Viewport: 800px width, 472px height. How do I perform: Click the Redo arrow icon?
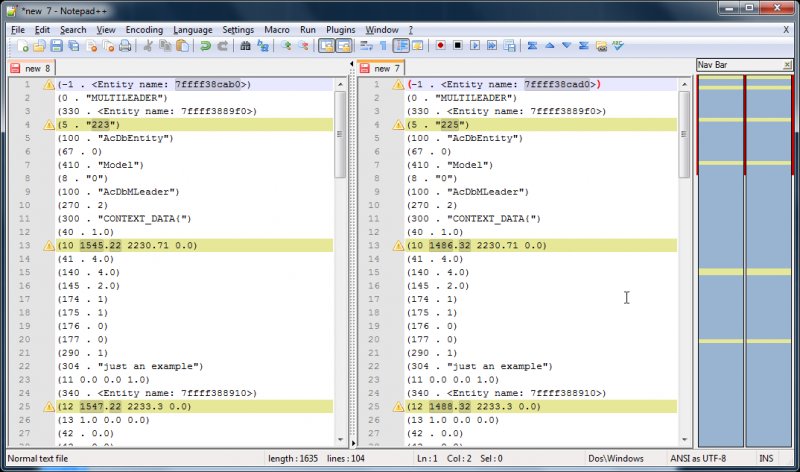point(222,46)
